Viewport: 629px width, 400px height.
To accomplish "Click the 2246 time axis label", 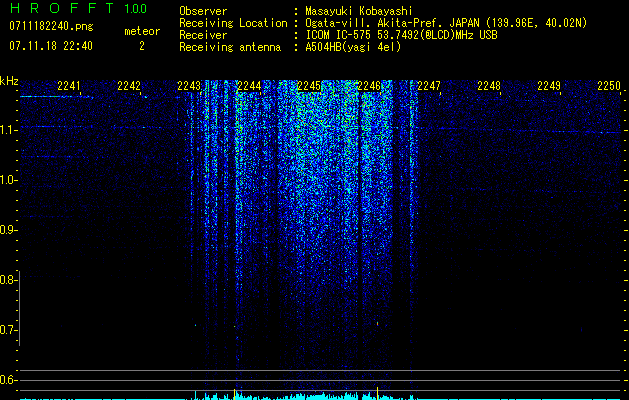I will coord(369,86).
